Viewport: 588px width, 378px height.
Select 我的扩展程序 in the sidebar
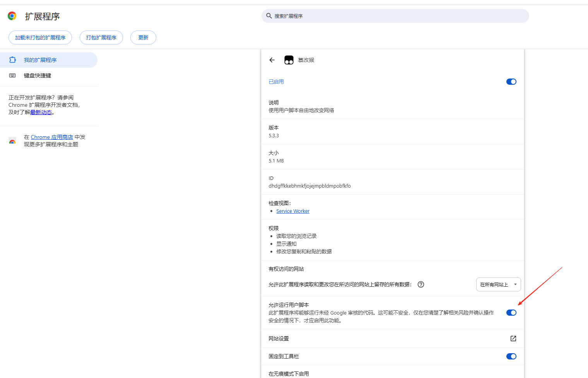(x=40, y=60)
